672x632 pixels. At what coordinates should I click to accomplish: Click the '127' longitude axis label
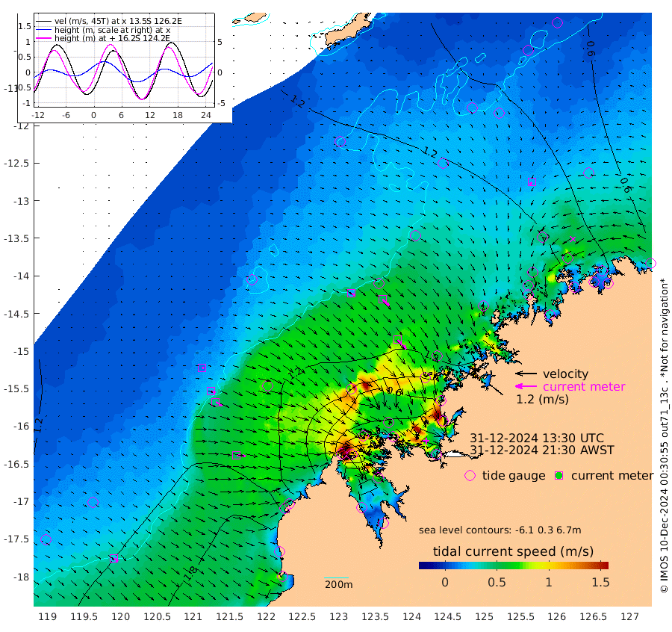(629, 616)
